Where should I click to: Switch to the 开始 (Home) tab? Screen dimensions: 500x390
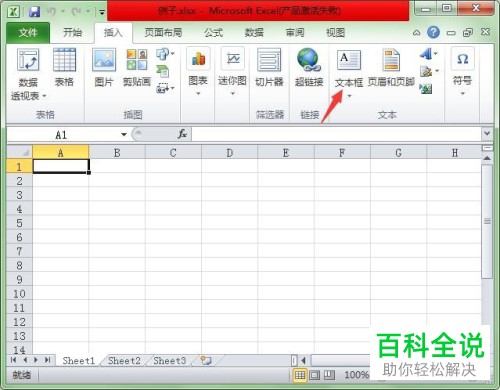click(72, 33)
